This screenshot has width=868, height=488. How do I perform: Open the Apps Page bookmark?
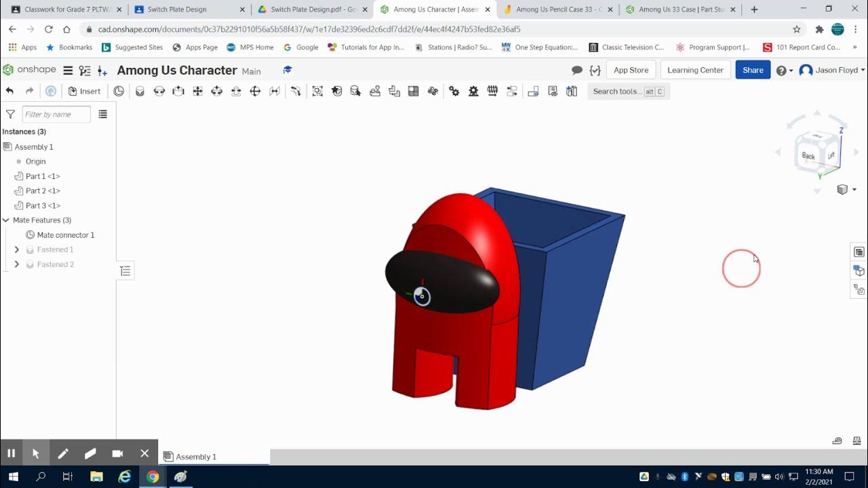tap(195, 47)
